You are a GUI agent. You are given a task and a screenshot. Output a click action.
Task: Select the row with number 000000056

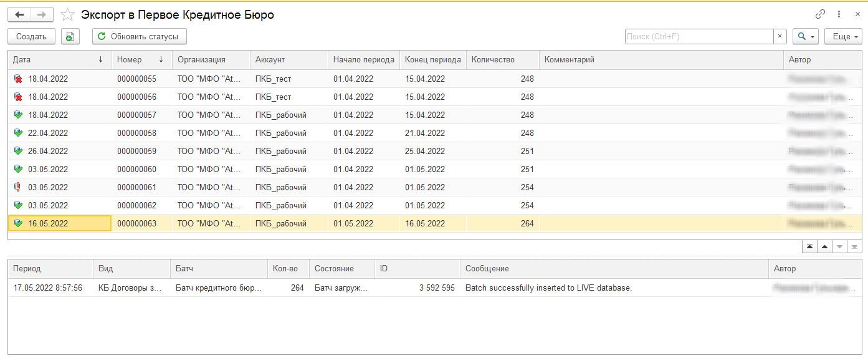(x=435, y=97)
